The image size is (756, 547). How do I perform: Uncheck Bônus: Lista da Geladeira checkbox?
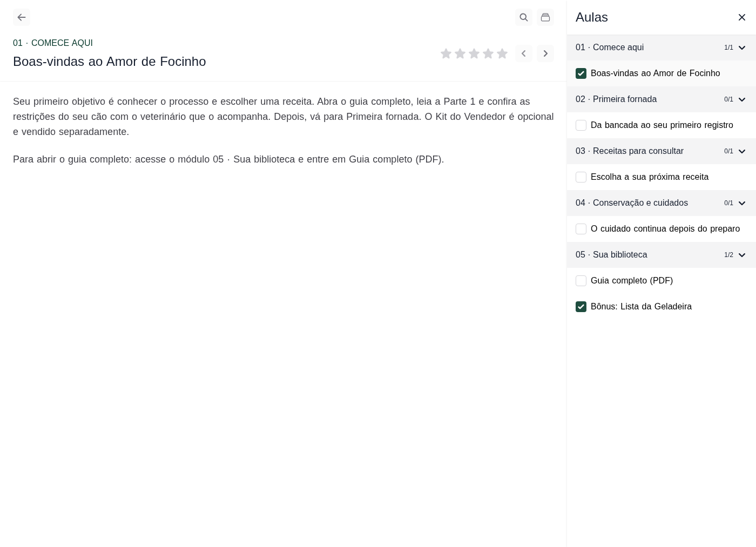coord(581,307)
